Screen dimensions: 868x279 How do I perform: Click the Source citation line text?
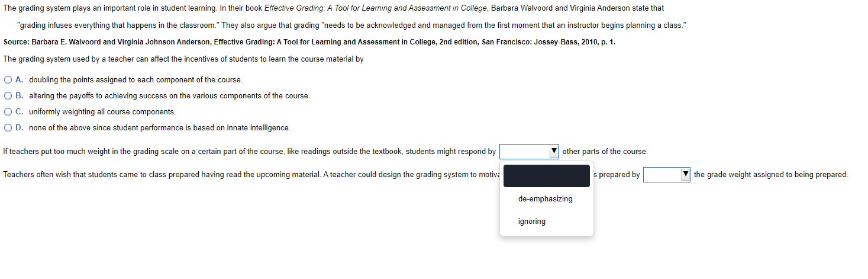[x=309, y=43]
